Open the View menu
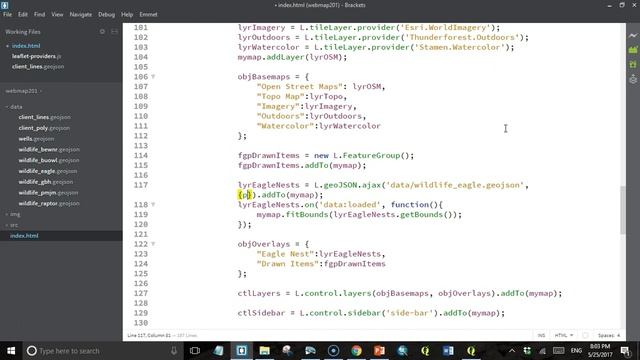Screen dimensions: 640x360 pos(57,14)
